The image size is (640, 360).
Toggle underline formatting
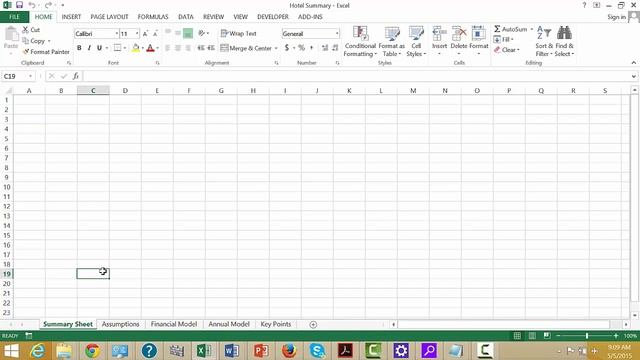click(x=99, y=48)
